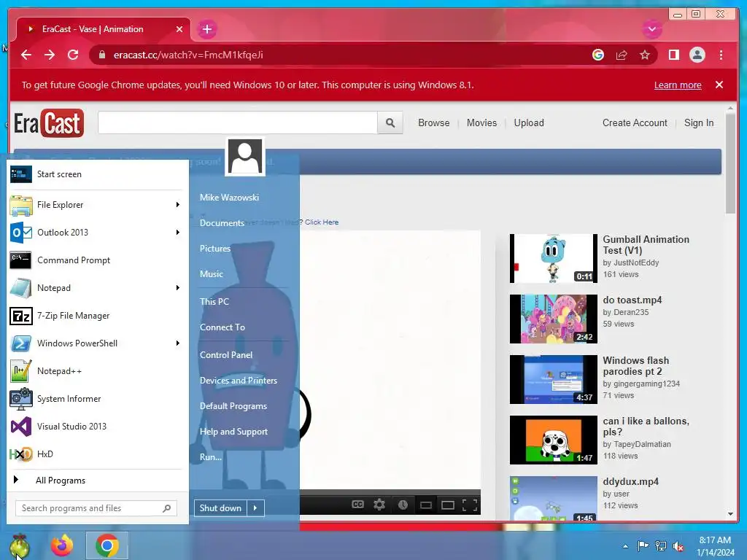Open Chrome three-dot menu

coord(721,55)
